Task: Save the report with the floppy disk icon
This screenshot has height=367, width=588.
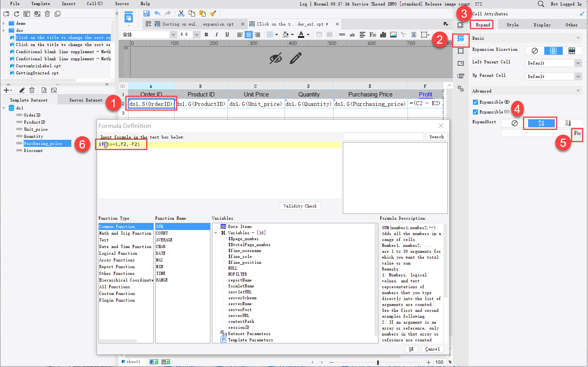Action: [x=146, y=13]
